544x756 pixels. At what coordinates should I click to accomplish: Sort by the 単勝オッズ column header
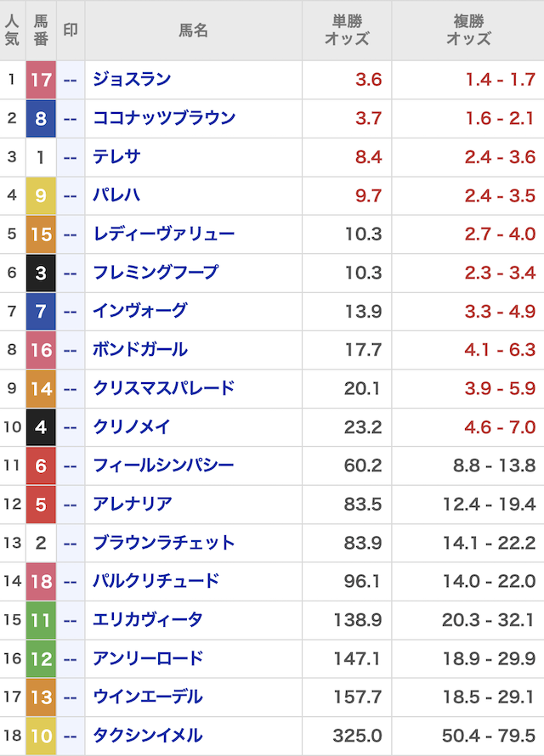(x=347, y=30)
